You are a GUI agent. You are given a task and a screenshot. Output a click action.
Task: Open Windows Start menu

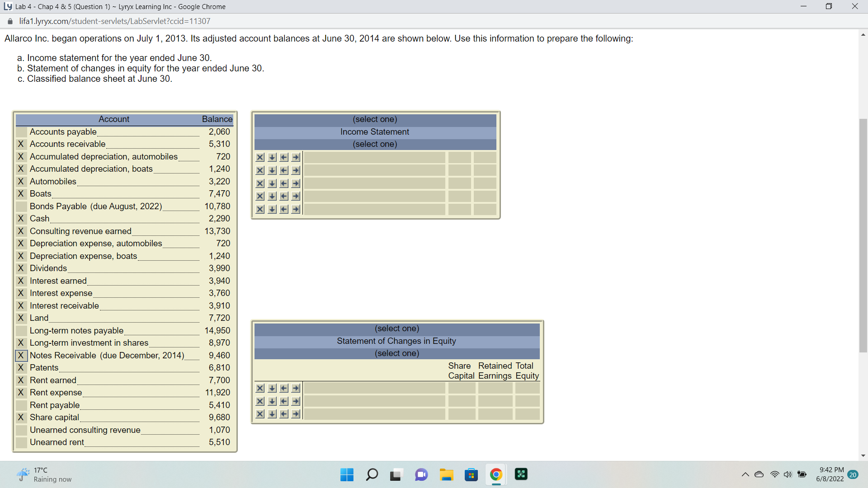point(347,474)
